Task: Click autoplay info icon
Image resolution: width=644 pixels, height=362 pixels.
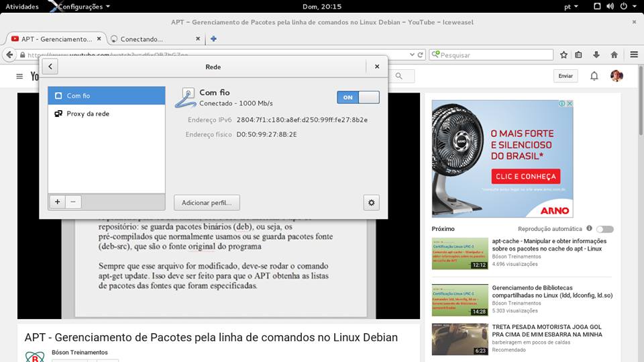Action: pyautogui.click(x=589, y=228)
